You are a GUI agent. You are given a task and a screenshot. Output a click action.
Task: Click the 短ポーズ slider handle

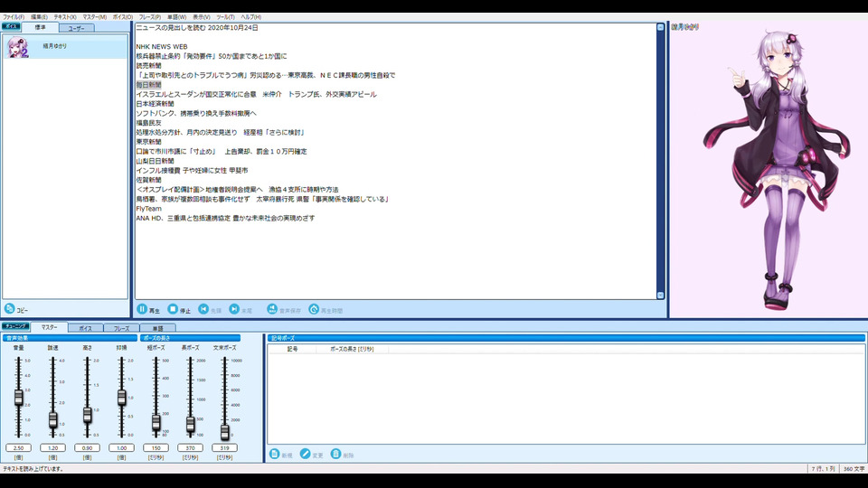156,423
